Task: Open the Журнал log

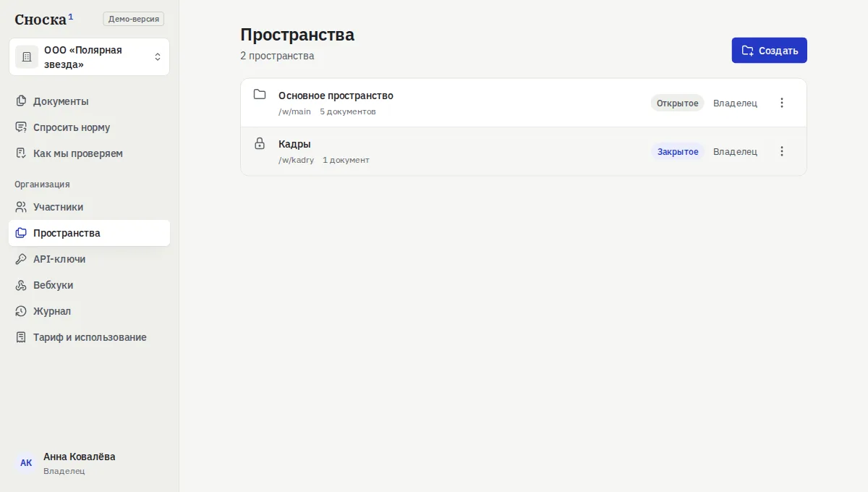Action: [89, 311]
